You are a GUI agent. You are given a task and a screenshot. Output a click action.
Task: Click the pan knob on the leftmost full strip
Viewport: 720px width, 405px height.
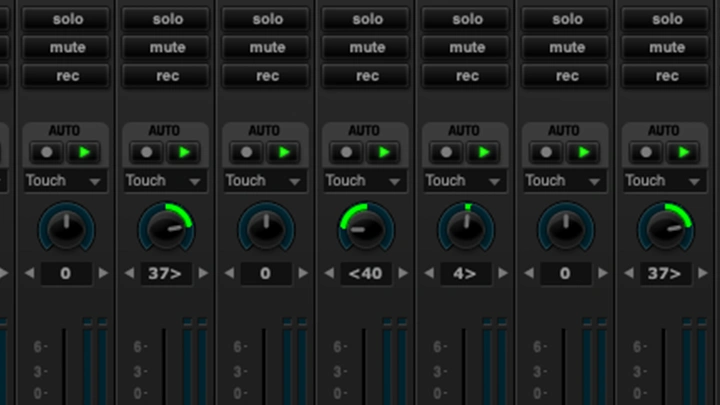[66, 228]
